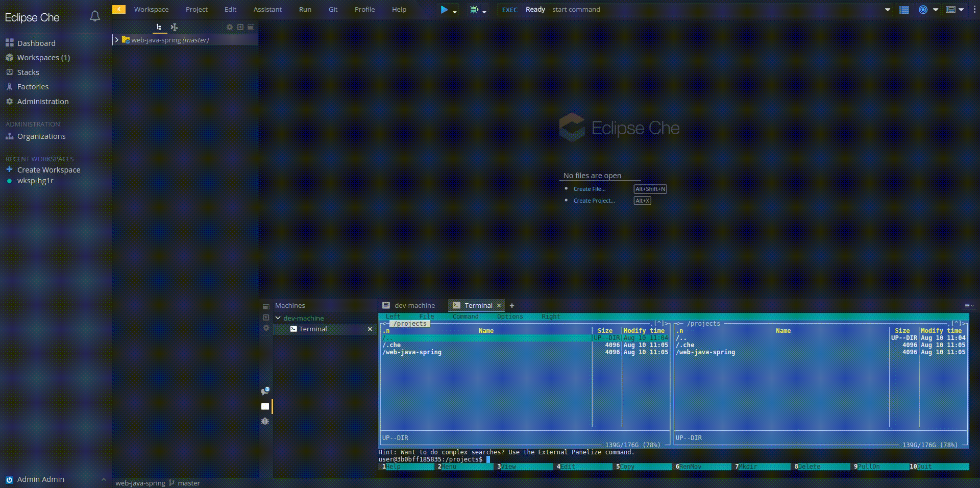Click the green Debug bug icon
Screen dimensions: 980x488
tap(474, 9)
